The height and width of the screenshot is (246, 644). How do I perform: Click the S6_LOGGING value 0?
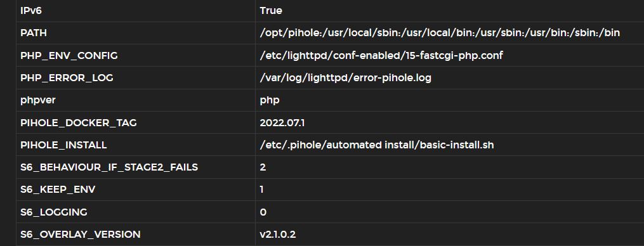click(x=263, y=212)
